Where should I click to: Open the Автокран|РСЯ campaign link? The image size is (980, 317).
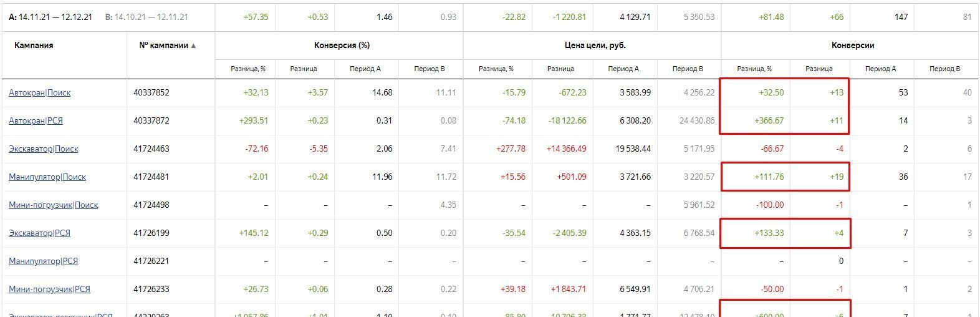tap(36, 120)
